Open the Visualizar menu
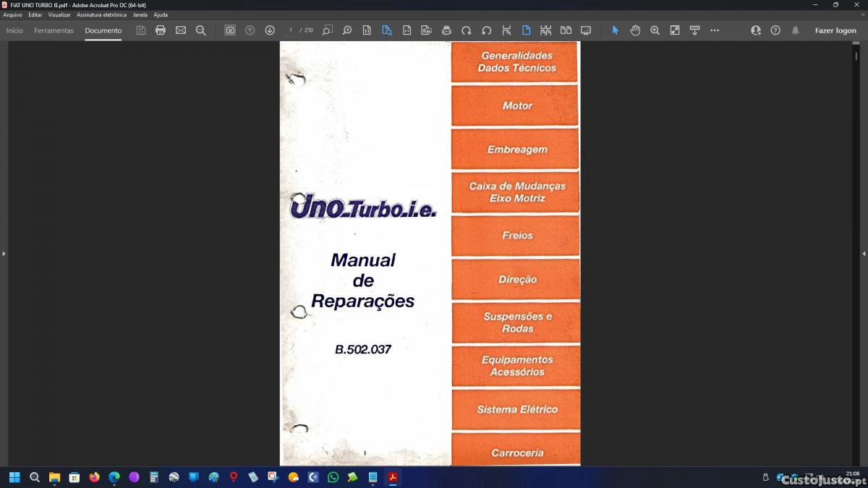 [59, 14]
